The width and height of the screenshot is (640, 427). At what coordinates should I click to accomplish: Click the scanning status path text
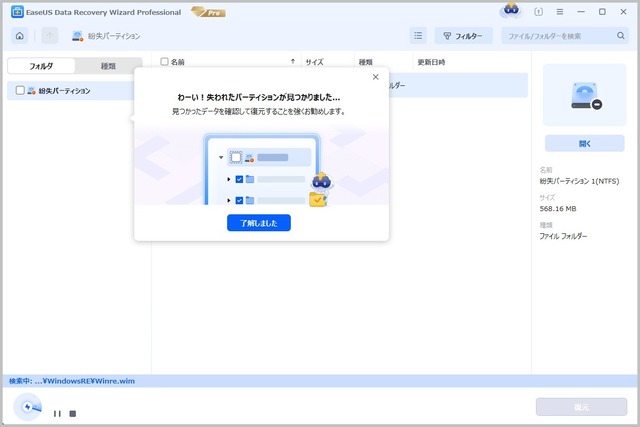tap(72, 381)
